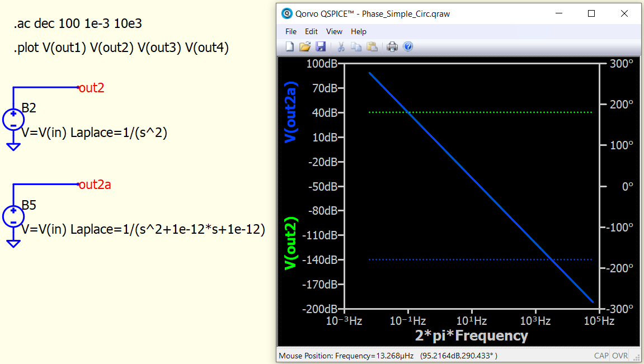Click B2's Laplace=1/(s^2) expression
The image size is (644, 364).
tap(119, 133)
